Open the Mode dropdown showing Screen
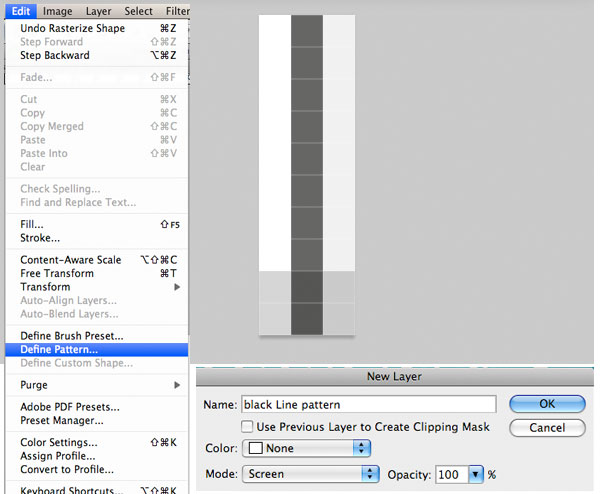This screenshot has height=494, width=600. [x=311, y=474]
